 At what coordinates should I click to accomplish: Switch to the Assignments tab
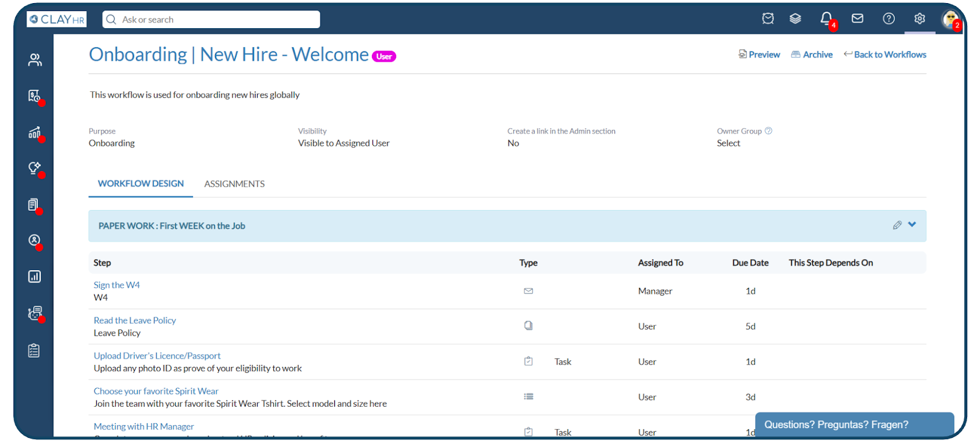[235, 184]
